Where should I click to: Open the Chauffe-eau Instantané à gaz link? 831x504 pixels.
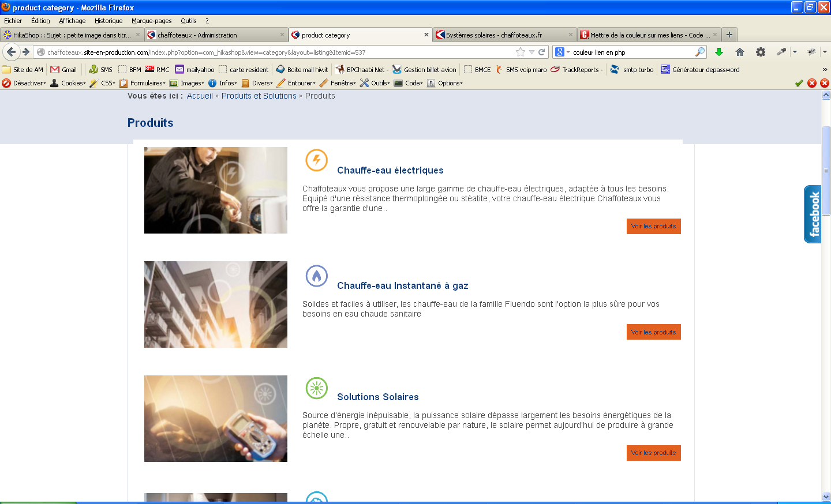(x=403, y=285)
